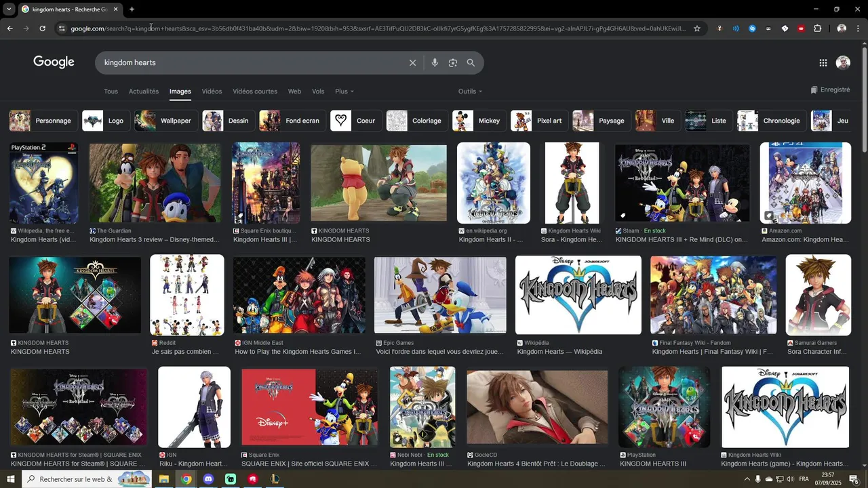Filter images by Wallpaper chip
The image size is (868, 488).
[165, 121]
